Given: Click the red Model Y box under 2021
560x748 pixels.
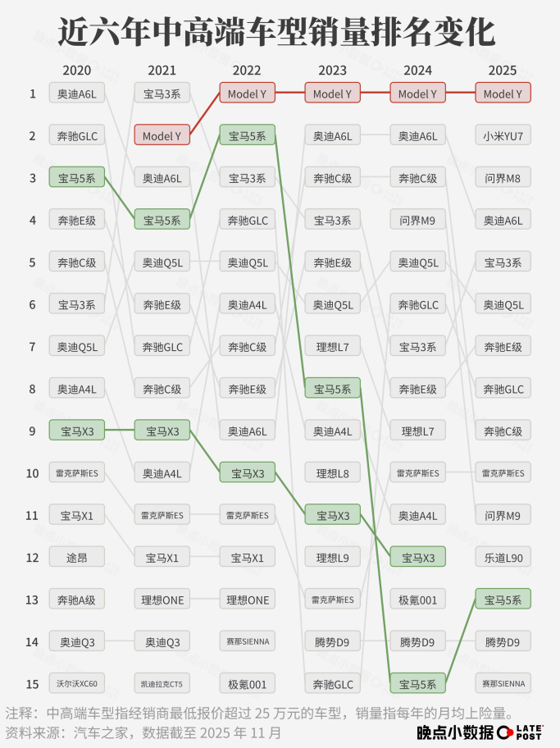Looking at the screenshot, I should coord(162,136).
